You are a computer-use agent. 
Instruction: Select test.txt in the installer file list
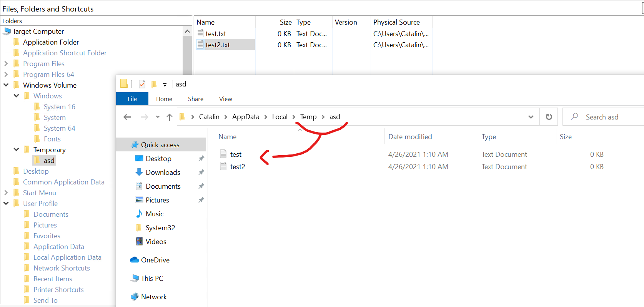[216, 34]
